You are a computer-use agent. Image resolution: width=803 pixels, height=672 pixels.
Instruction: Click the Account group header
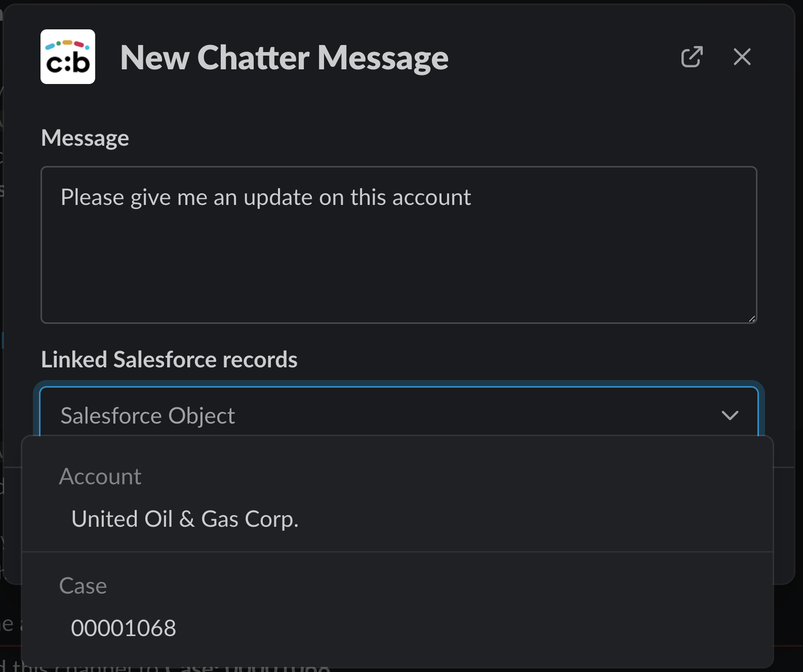pyautogui.click(x=100, y=477)
